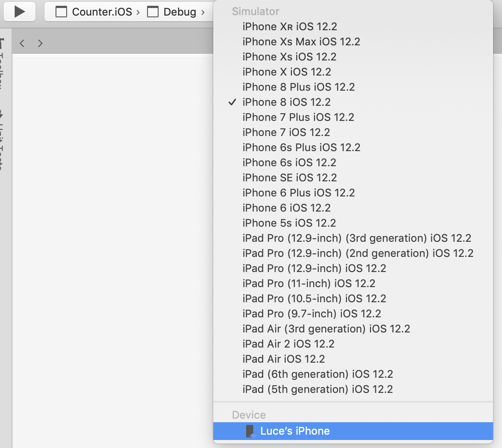Choose iPad Pro (11-inch) iOS 12.2
Image resolution: width=502 pixels, height=448 pixels.
[x=353, y=284]
